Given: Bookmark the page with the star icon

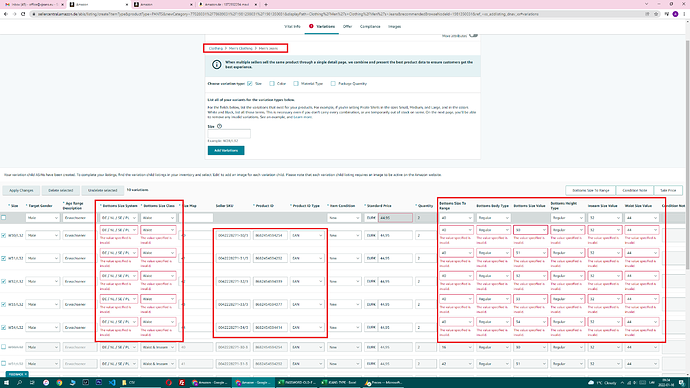Looking at the screenshot, I should coord(656,14).
